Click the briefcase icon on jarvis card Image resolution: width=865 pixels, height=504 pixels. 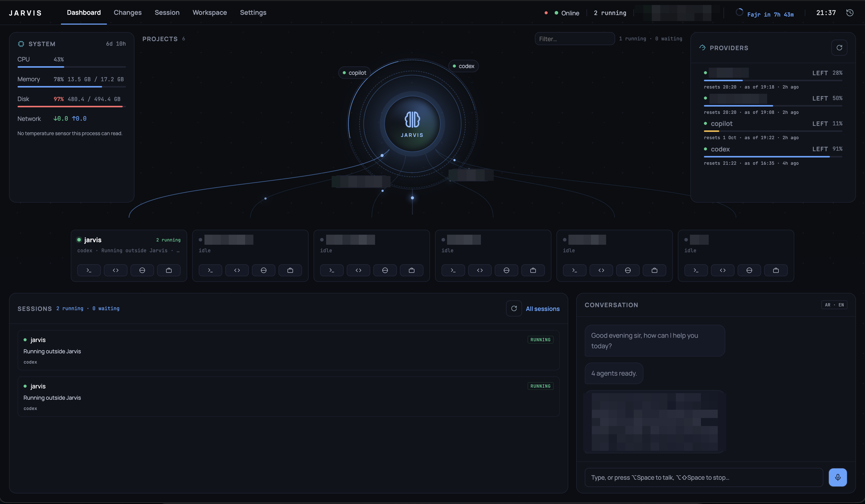[x=169, y=270]
